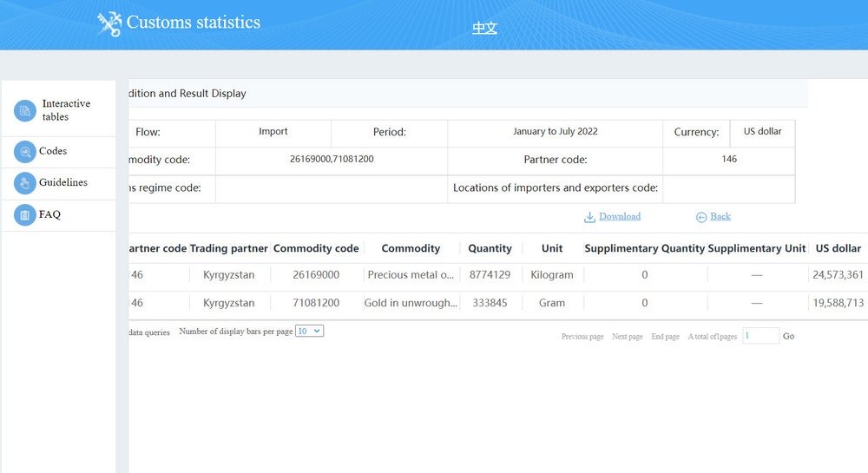
Task: Jump to End page
Action: 665,337
